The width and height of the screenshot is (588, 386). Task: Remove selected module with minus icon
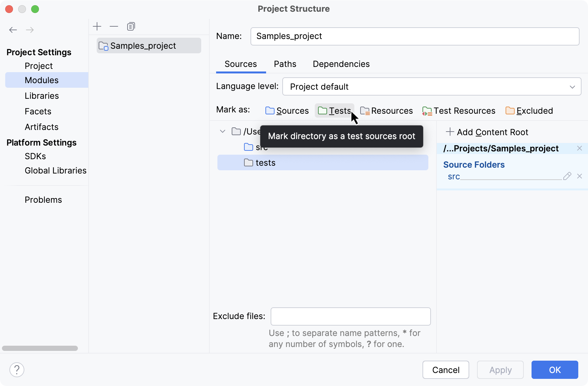pyautogui.click(x=114, y=26)
